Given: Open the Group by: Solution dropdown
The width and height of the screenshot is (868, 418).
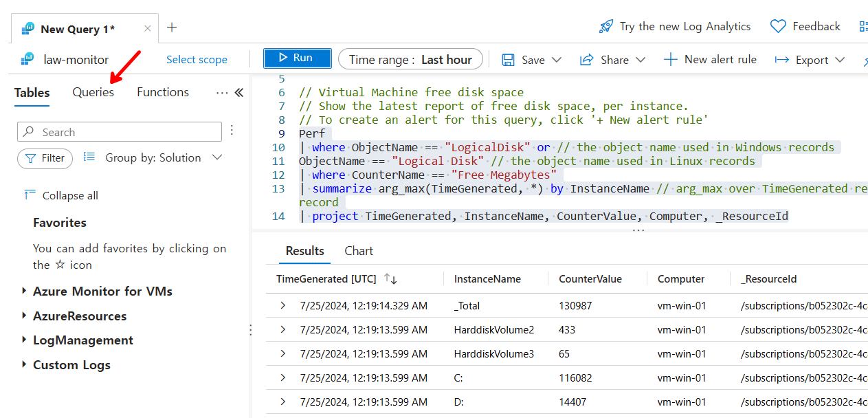Looking at the screenshot, I should point(164,157).
